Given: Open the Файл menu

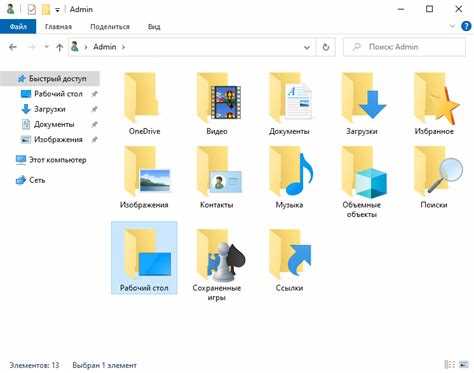Looking at the screenshot, I should point(18,27).
